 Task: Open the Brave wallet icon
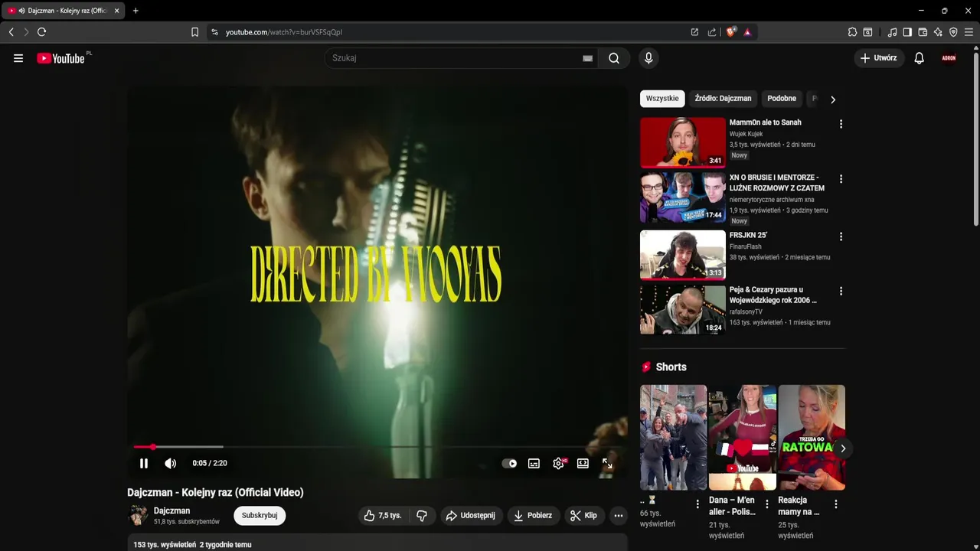[923, 32]
